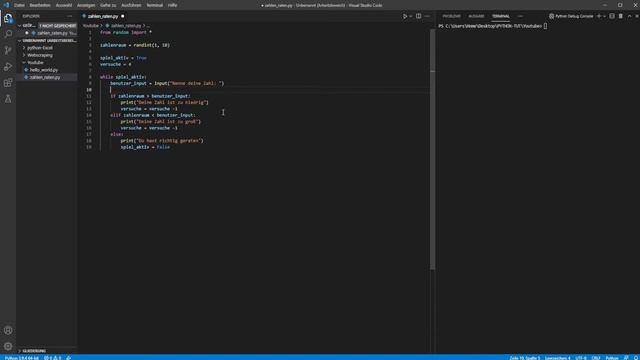The height and width of the screenshot is (360, 640).
Task: Expand the Webscraping folder
Action: pos(40,55)
